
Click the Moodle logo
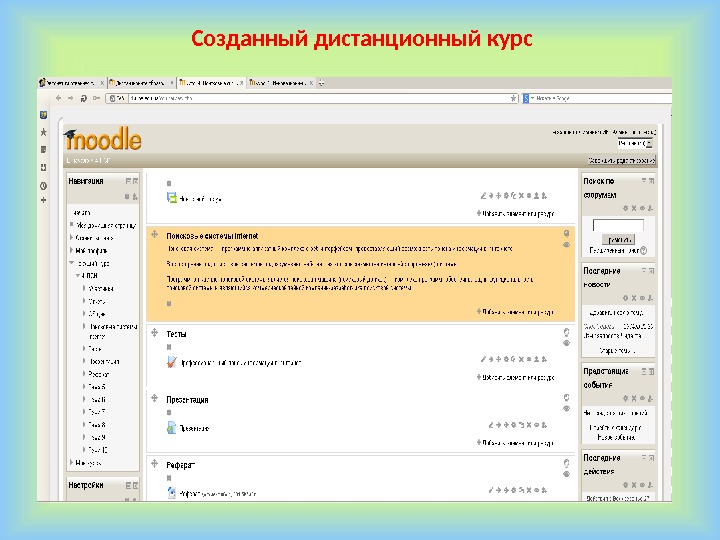pos(103,139)
